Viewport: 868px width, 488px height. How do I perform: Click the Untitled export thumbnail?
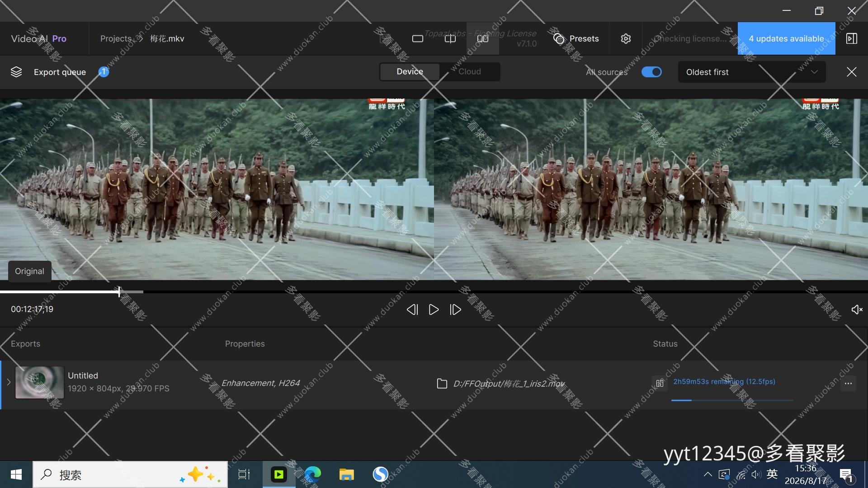40,382
